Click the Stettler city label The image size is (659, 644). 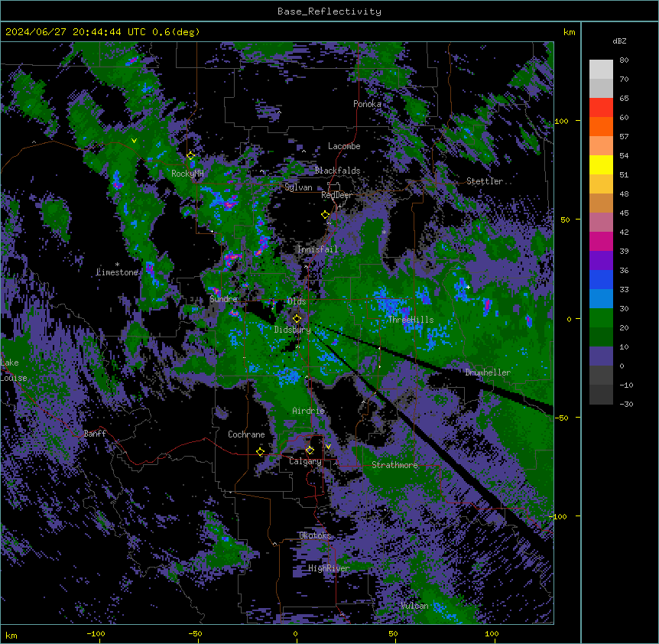(x=485, y=181)
